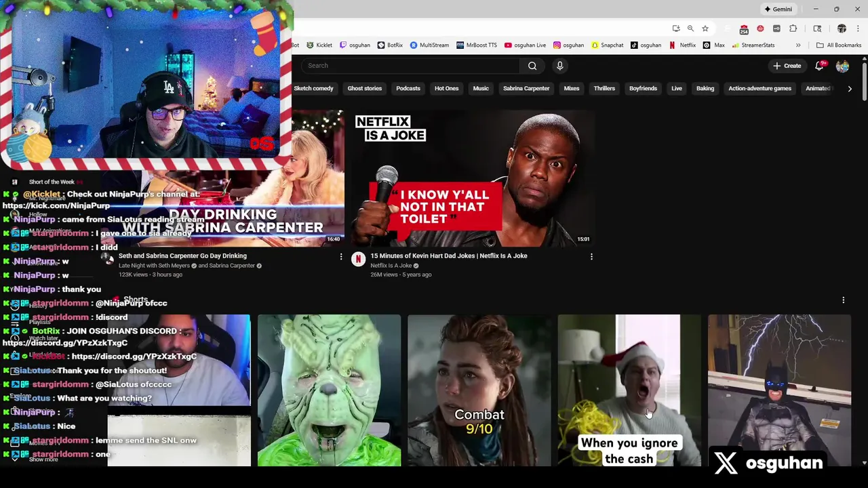868x488 pixels.
Task: Bookmark this page with star icon
Action: coord(705,28)
